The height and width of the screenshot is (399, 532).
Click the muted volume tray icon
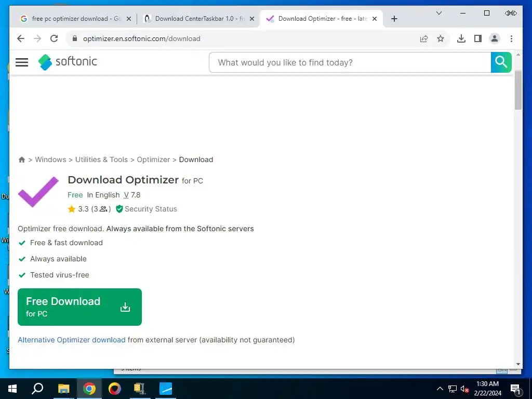(x=465, y=389)
